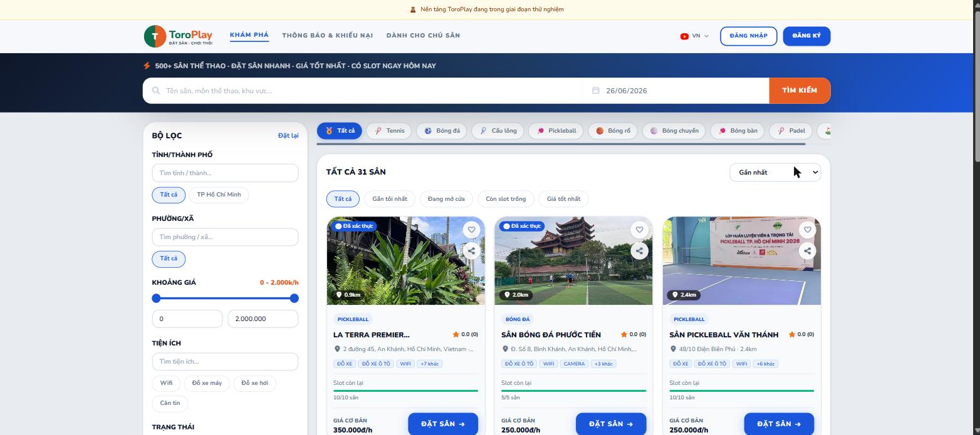Open the Gần nhất sort dropdown
This screenshot has height=435, width=980.
(x=775, y=172)
